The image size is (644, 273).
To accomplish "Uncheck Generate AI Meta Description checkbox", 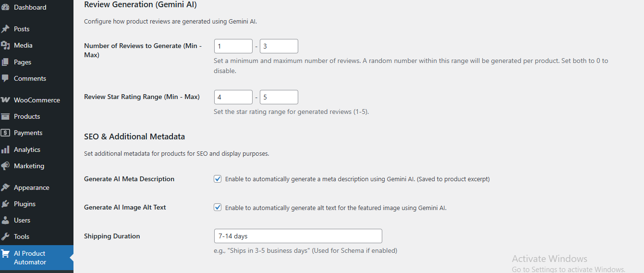I will [218, 179].
